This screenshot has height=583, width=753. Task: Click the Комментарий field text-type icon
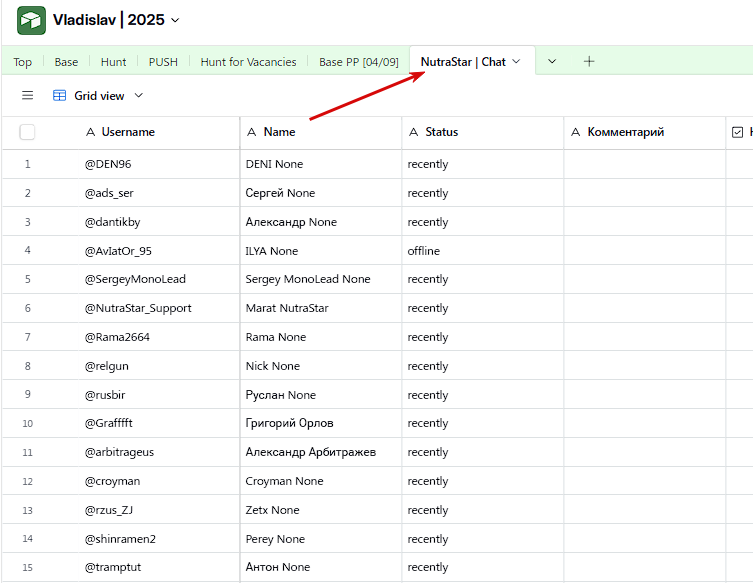[x=576, y=132]
